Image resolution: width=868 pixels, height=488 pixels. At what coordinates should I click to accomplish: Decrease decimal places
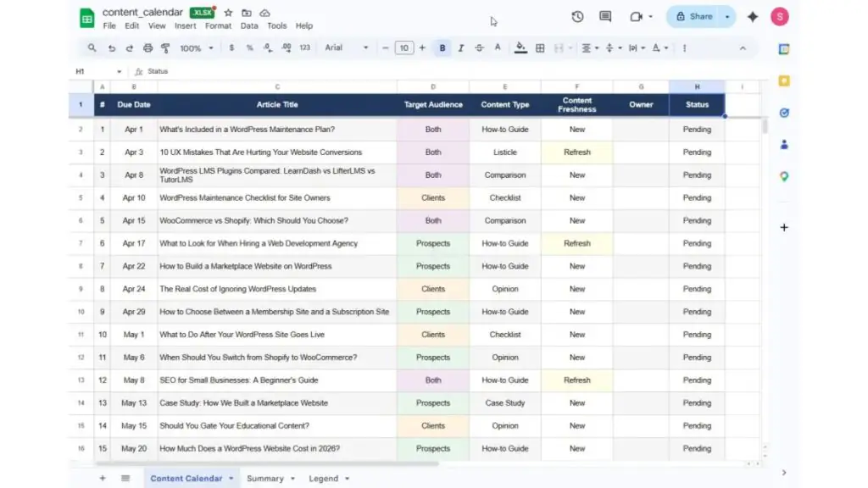268,48
